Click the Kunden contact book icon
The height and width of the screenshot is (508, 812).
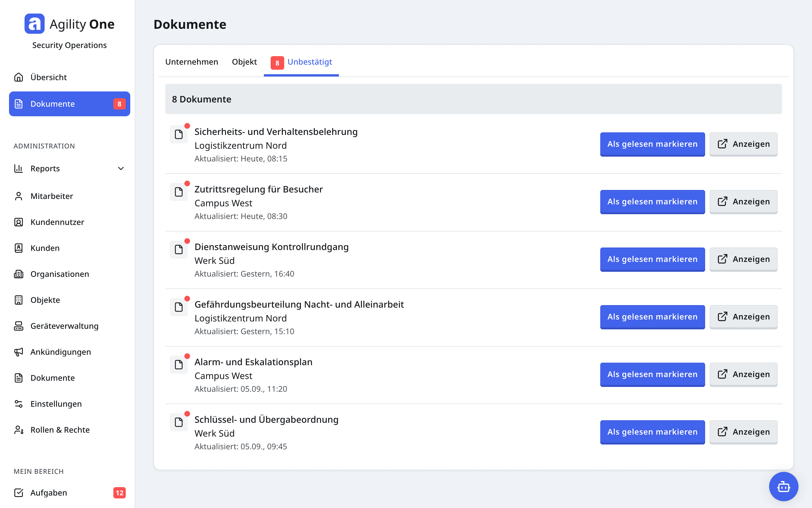coord(19,248)
